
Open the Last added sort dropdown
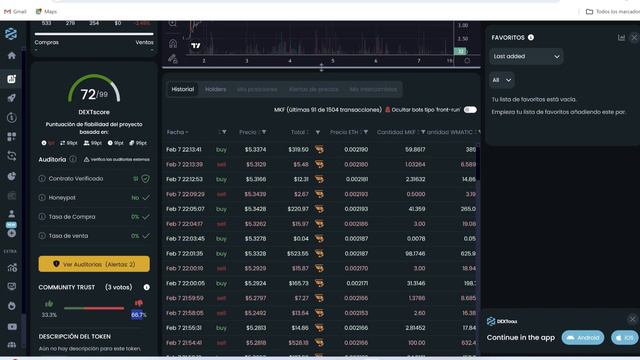526,56
